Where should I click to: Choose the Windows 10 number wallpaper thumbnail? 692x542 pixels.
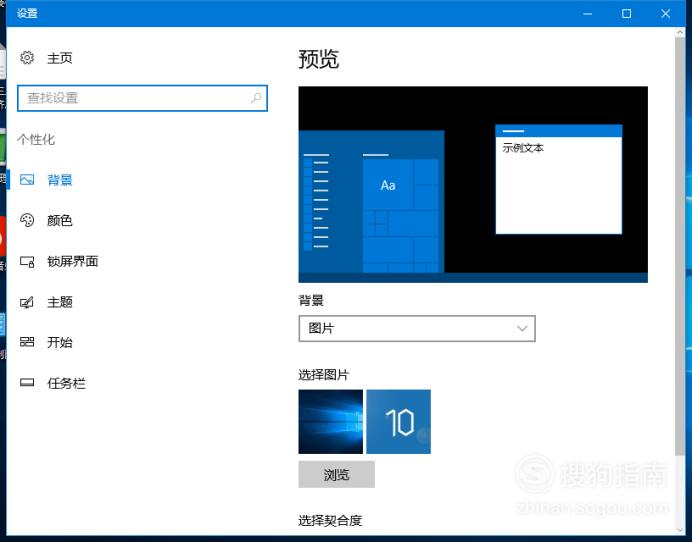click(x=399, y=422)
